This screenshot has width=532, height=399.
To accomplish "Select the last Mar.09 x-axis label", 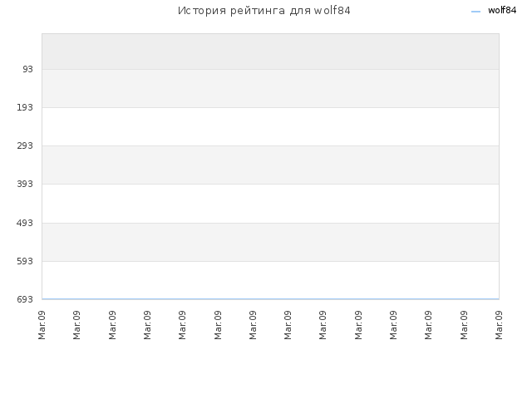I will [x=499, y=325].
